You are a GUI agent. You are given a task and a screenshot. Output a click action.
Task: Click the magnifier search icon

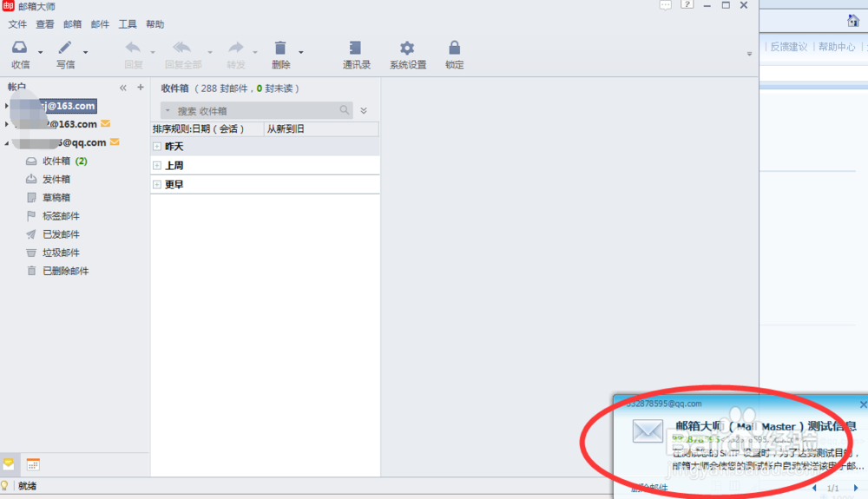345,110
